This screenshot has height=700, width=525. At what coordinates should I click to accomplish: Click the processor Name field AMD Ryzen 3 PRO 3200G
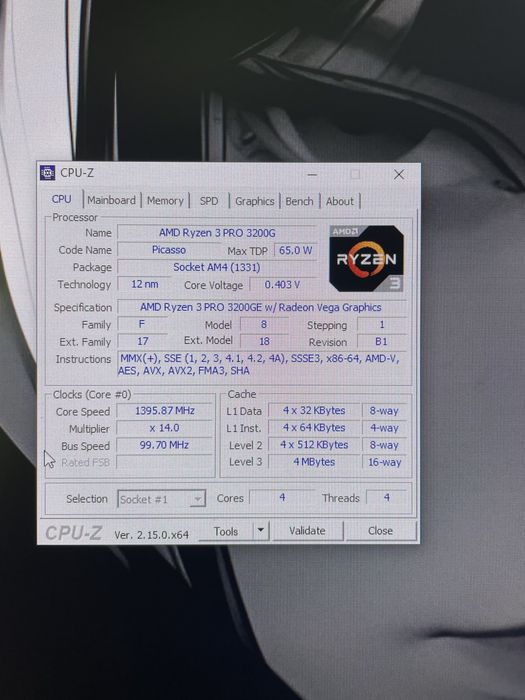[217, 233]
